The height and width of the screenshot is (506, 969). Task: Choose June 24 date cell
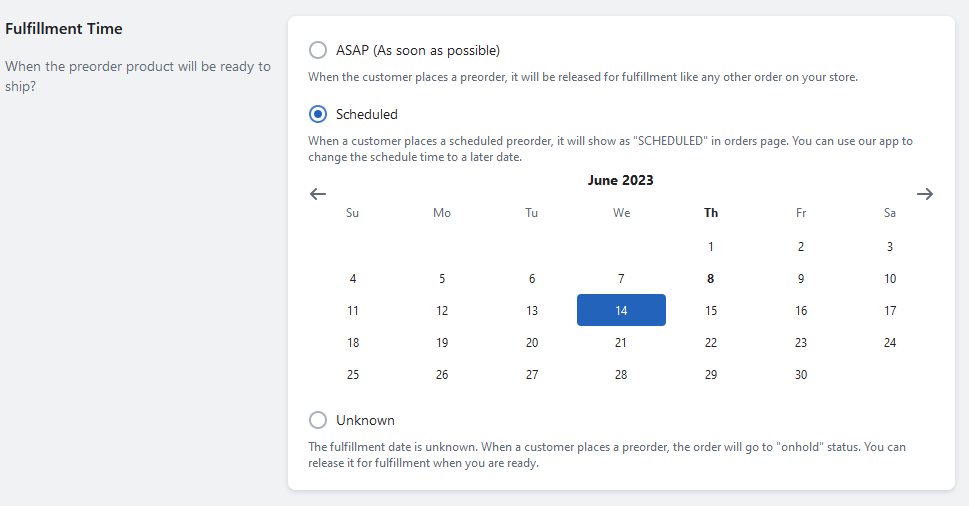(890, 343)
